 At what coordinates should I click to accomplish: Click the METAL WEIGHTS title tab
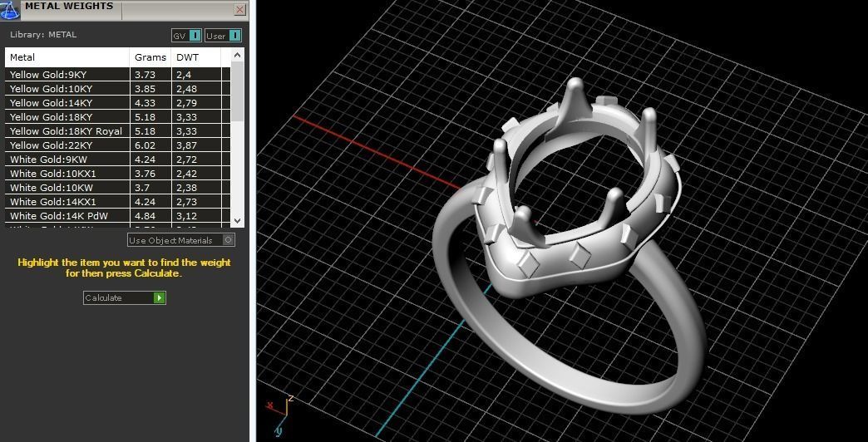pos(70,7)
